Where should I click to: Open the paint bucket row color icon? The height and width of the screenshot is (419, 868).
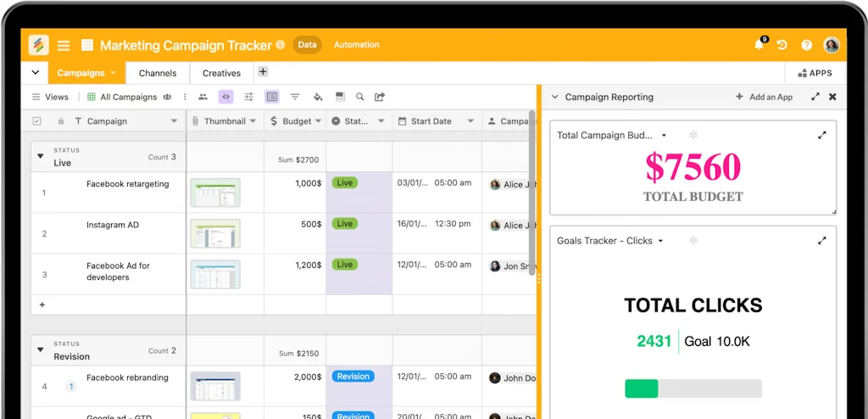[x=318, y=97]
